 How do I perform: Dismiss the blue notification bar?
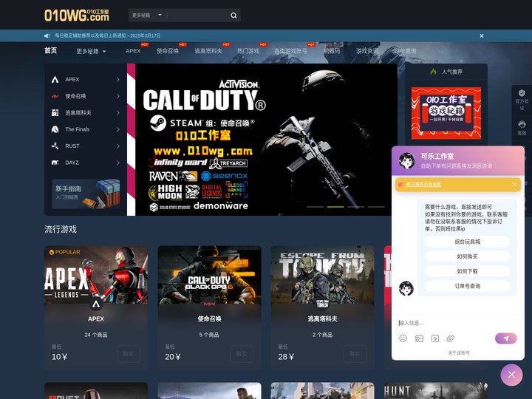coord(482,35)
